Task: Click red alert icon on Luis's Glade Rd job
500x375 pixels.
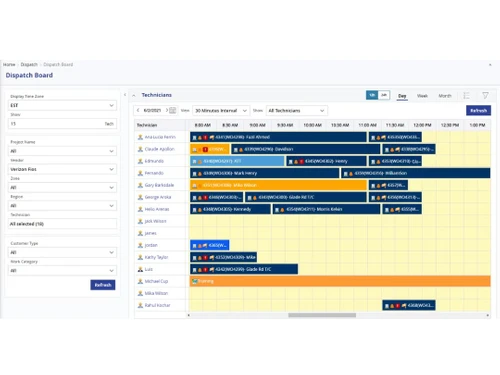Action: click(x=205, y=269)
